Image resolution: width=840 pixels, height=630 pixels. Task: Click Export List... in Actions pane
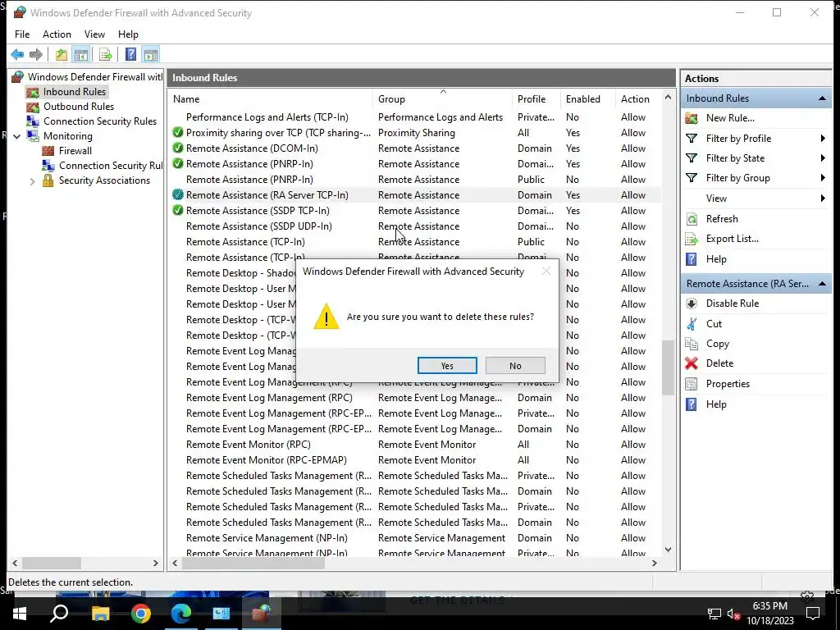(x=733, y=239)
